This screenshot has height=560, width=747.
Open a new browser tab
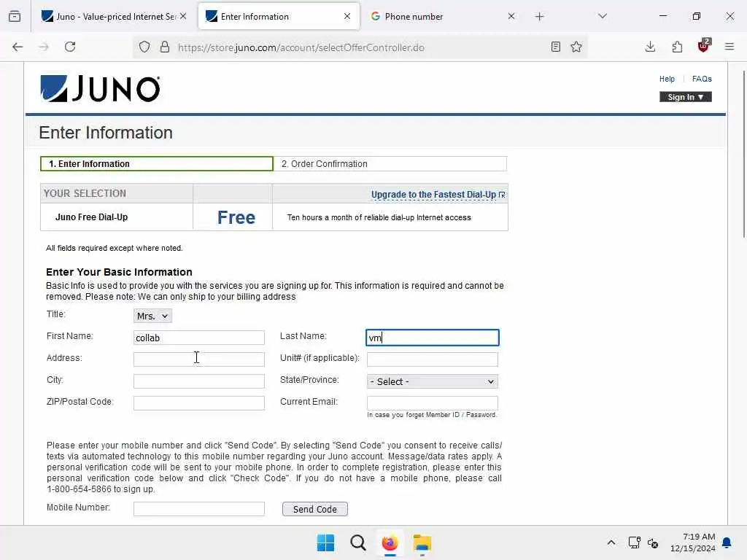pos(539,17)
